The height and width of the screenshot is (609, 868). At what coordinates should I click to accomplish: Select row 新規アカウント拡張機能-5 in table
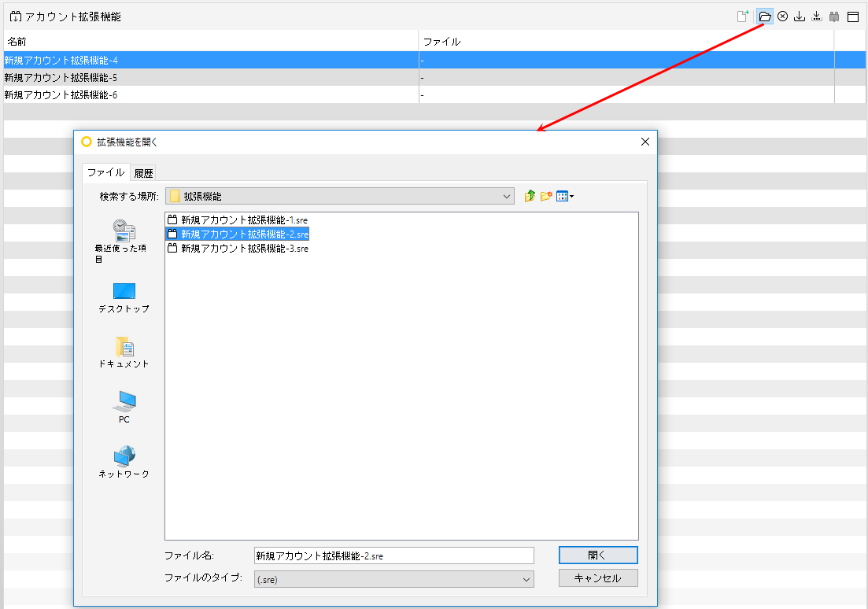434,78
